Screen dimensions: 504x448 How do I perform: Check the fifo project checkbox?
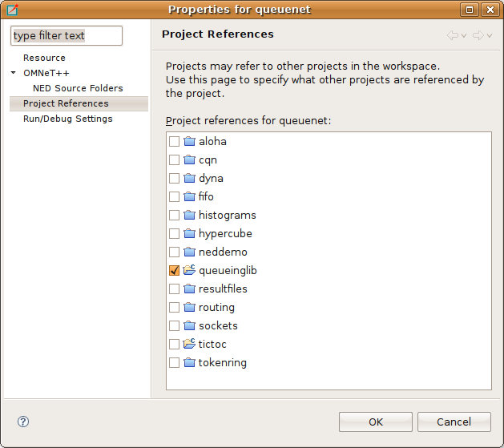[x=174, y=196]
